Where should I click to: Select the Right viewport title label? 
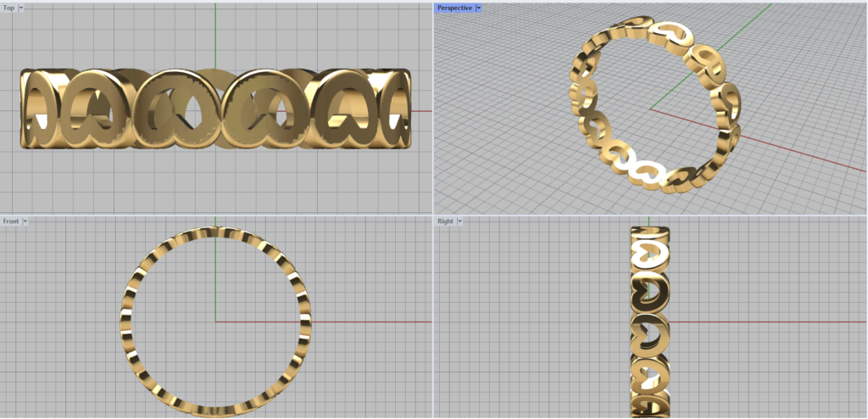[x=446, y=221]
